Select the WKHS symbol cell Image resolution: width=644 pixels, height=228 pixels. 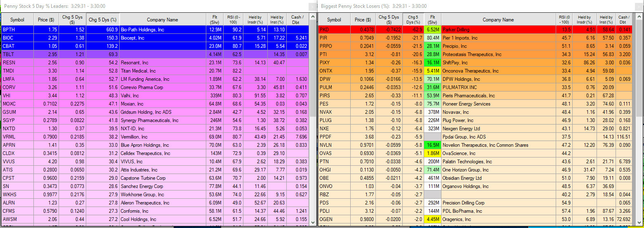click(17, 195)
